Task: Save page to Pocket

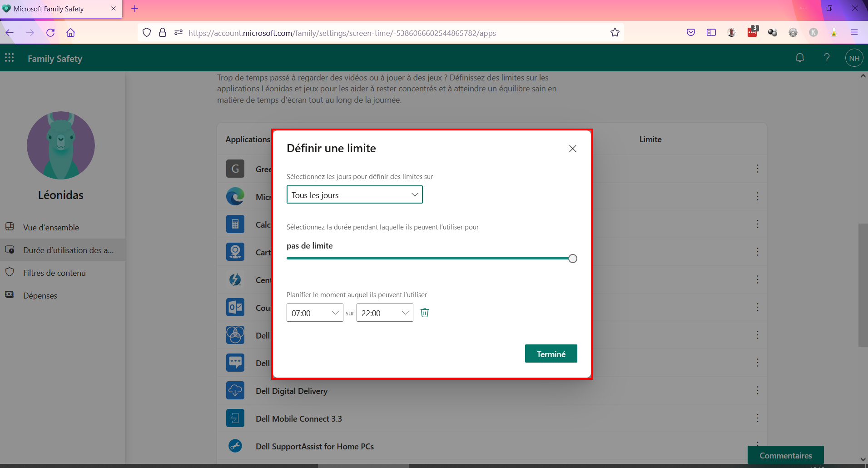Action: click(691, 32)
